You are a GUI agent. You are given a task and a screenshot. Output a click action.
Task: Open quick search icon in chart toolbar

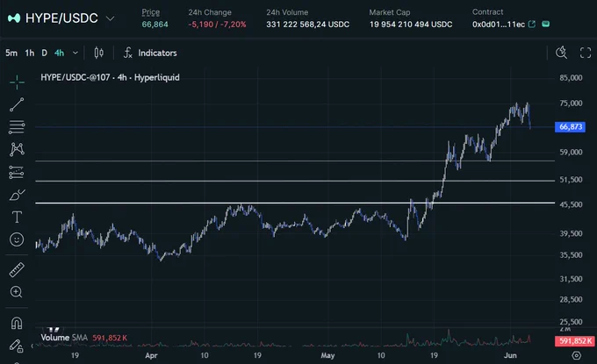[561, 53]
